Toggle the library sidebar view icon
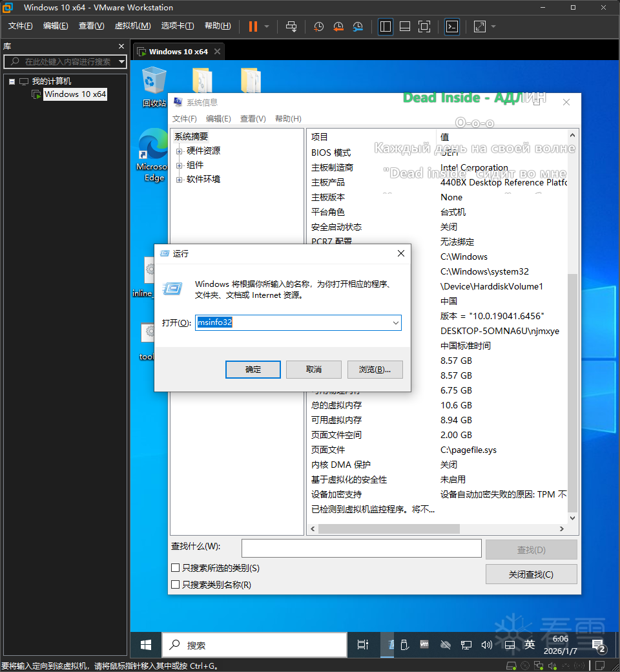Viewport: 620px width, 672px height. pyautogui.click(x=385, y=26)
